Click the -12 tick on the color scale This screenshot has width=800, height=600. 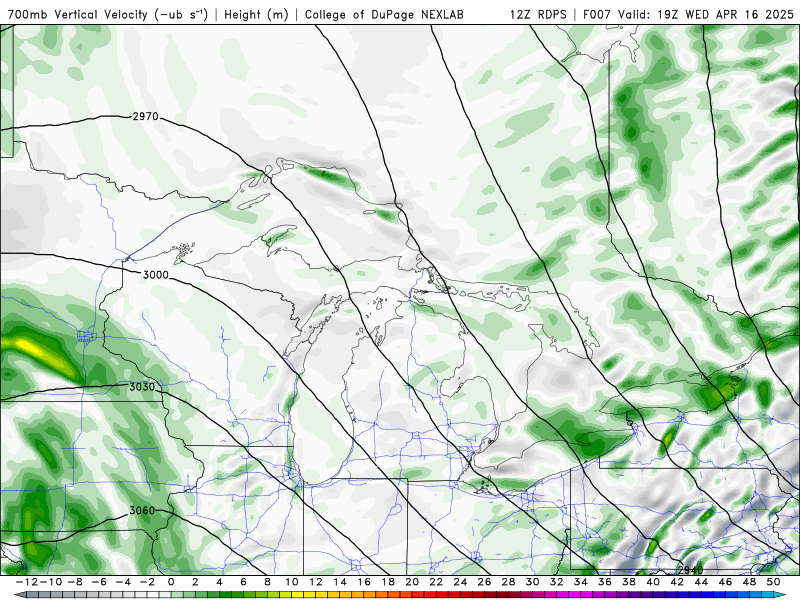(x=26, y=582)
